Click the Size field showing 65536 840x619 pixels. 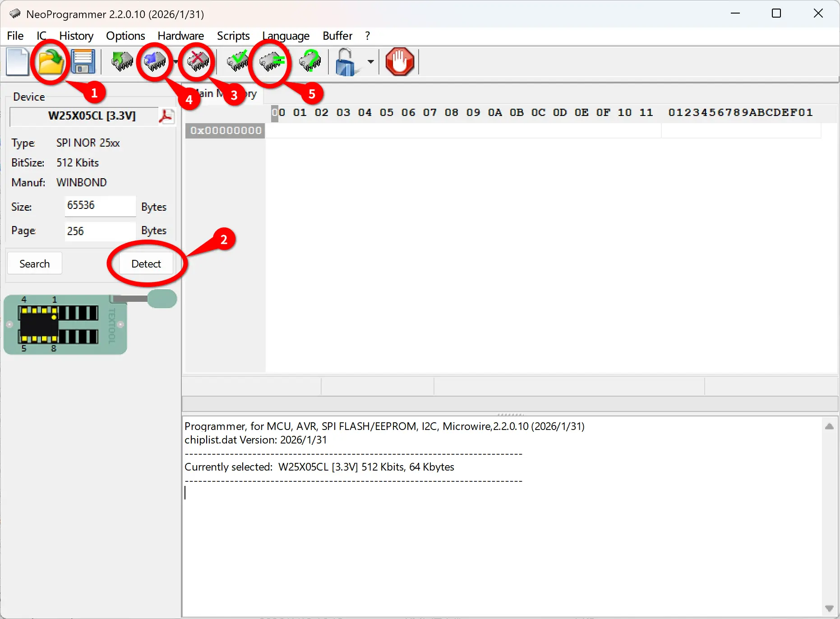point(100,206)
